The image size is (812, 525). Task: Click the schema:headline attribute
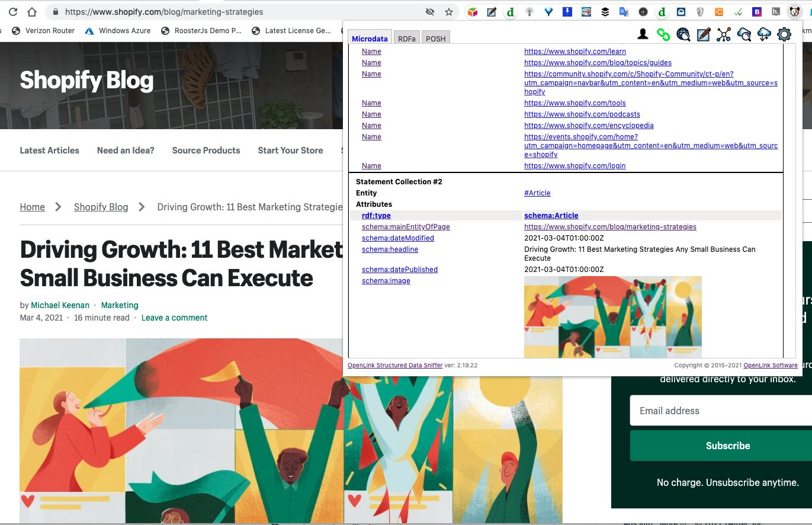click(390, 249)
